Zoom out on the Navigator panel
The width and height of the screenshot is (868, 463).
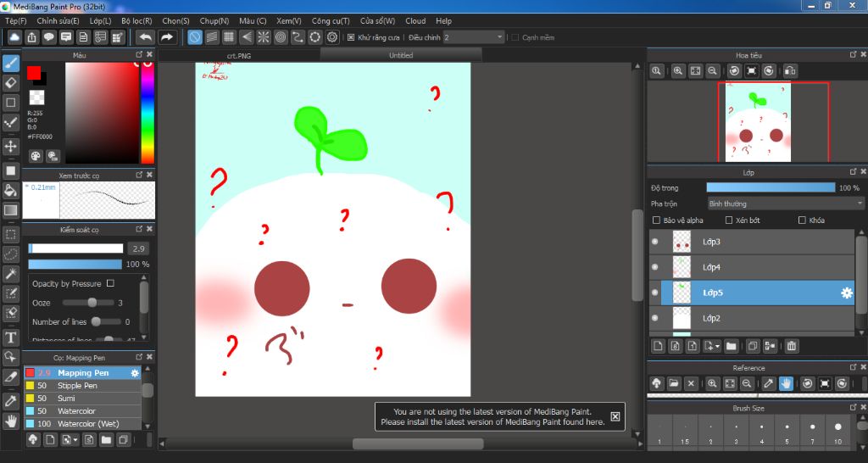click(712, 71)
